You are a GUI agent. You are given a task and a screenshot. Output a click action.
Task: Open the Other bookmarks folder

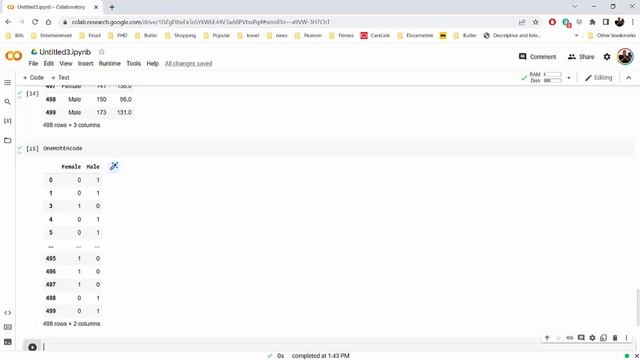611,36
